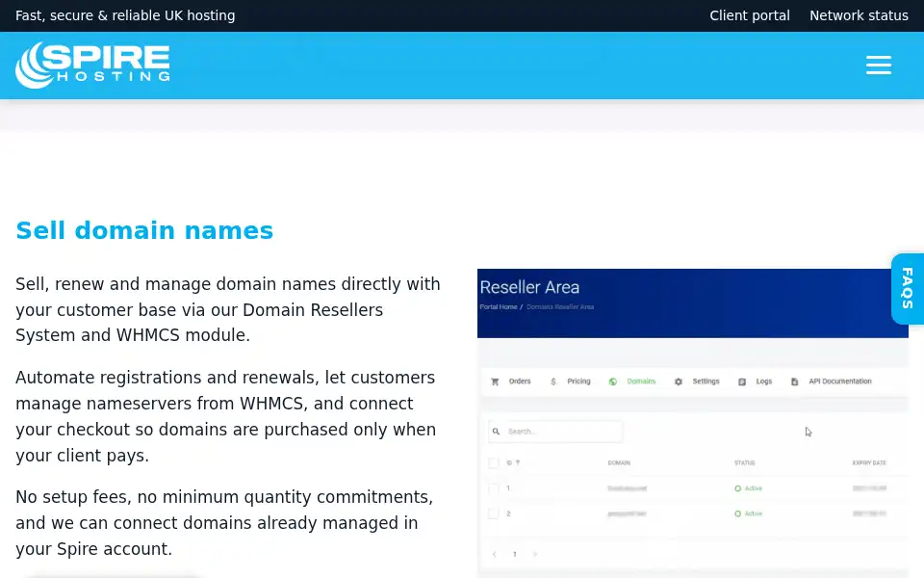Click the Spire Hosting logo
Screen dimensions: 924x578
(x=92, y=65)
